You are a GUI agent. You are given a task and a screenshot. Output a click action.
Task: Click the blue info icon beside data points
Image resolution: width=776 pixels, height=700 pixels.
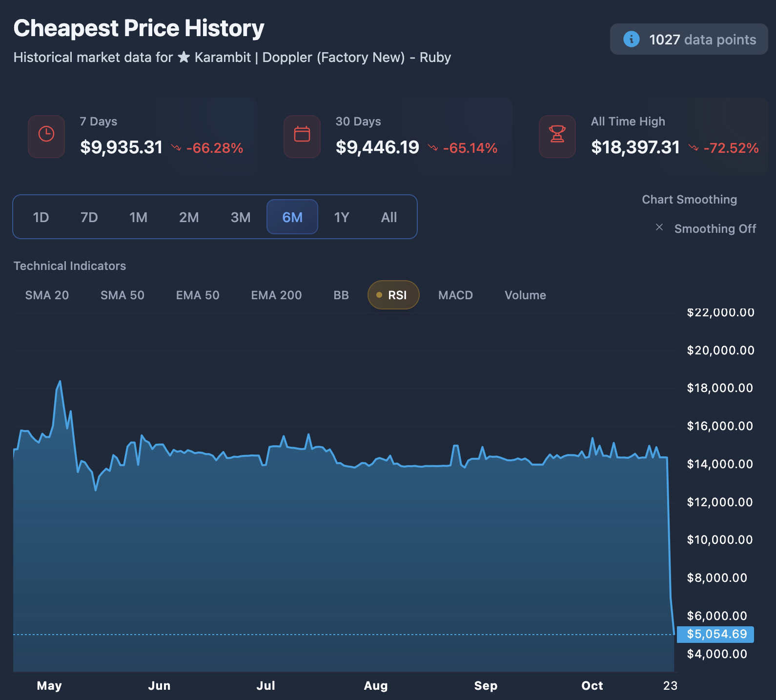coord(631,39)
